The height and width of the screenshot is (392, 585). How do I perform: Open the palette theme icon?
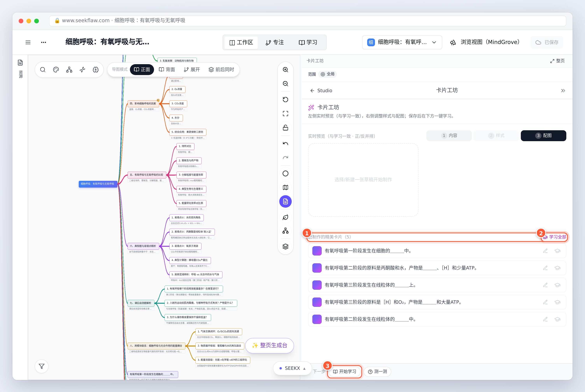pyautogui.click(x=56, y=69)
